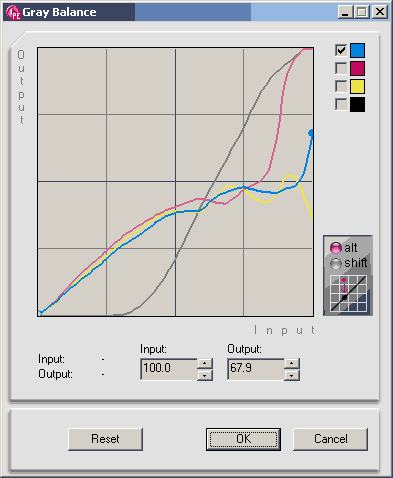Maximize the Gray Balance window
The height and width of the screenshot is (478, 393).
[x=362, y=12]
